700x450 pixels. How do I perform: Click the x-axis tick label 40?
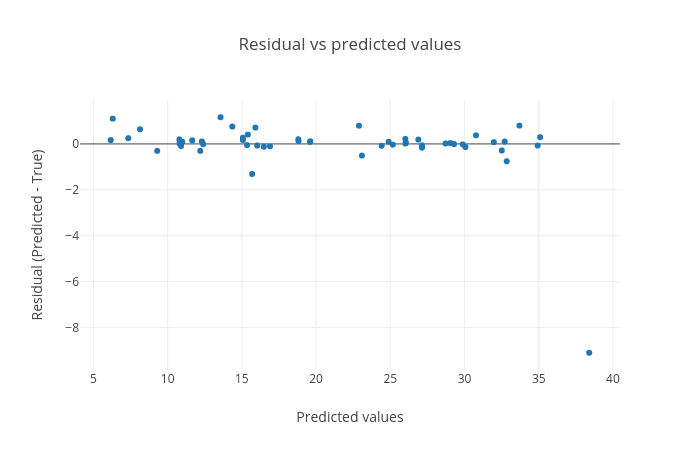(x=612, y=379)
